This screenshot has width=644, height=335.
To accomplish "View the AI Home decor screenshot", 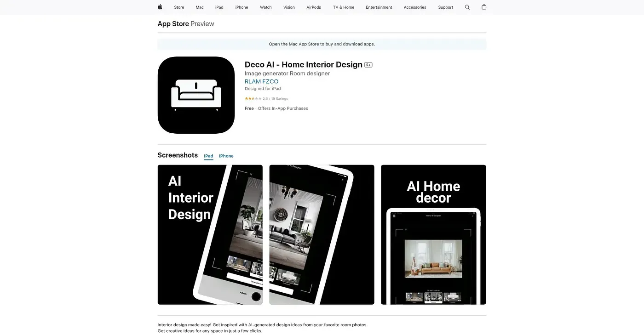I will click(x=433, y=234).
